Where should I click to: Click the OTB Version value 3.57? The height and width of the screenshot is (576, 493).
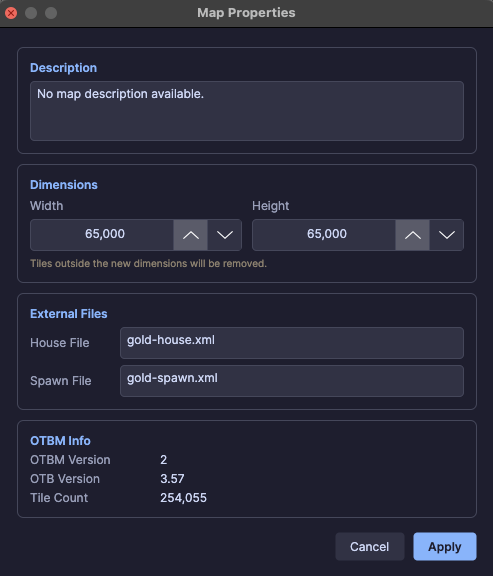pyautogui.click(x=172, y=479)
